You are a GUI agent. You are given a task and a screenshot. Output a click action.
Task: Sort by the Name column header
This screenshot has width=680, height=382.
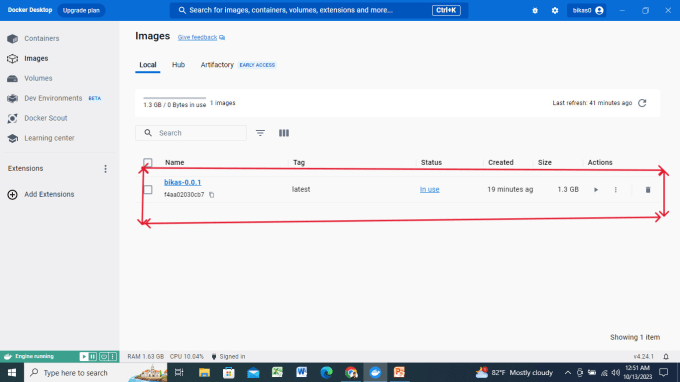(174, 163)
